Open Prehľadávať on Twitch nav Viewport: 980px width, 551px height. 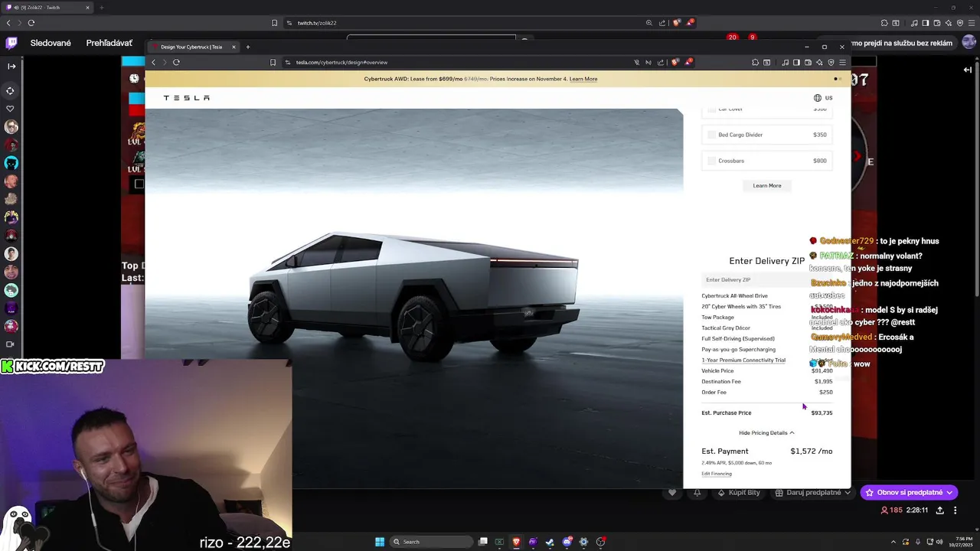coord(109,43)
